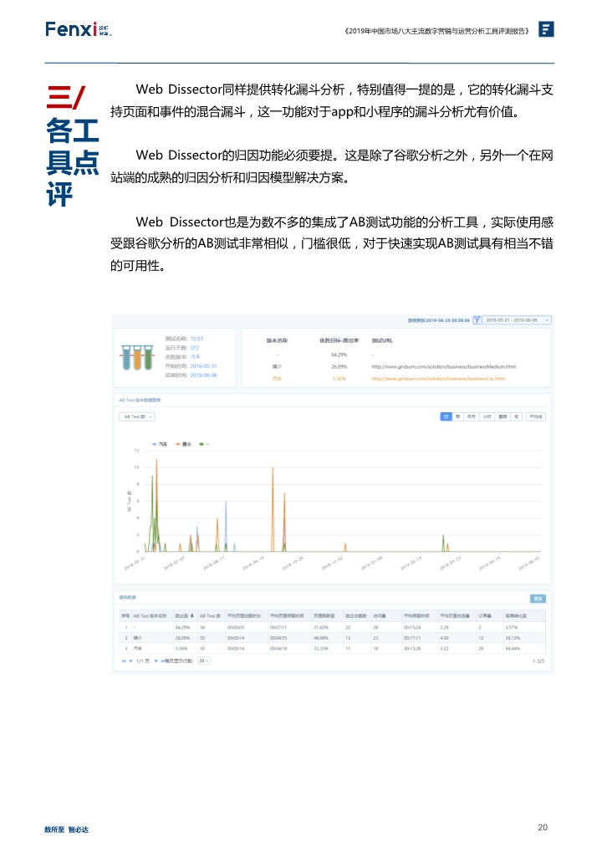Click the 优胜版本 汽车 value
Viewport: 602px width, 868px height.
(195, 357)
